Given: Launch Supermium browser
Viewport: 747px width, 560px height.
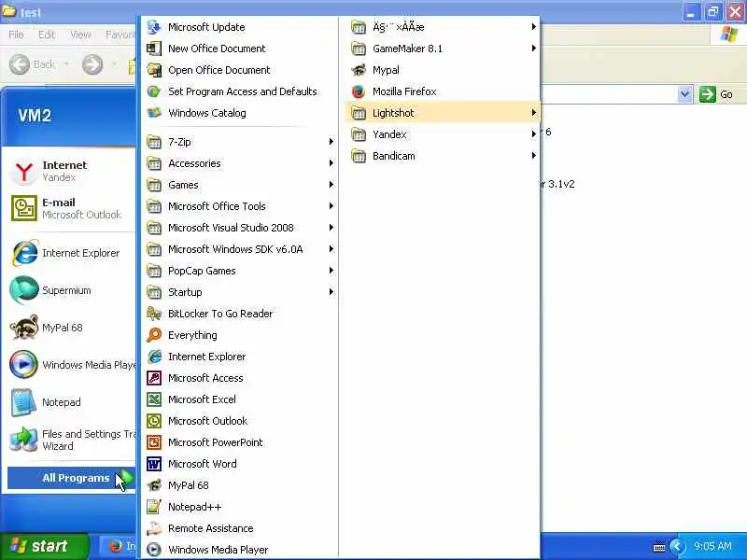Looking at the screenshot, I should point(71,290).
